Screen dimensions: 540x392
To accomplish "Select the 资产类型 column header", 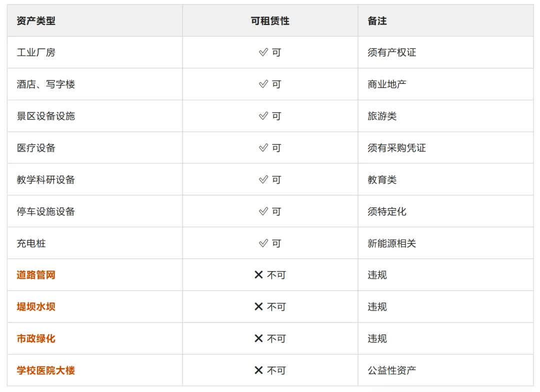I will pyautogui.click(x=95, y=20).
